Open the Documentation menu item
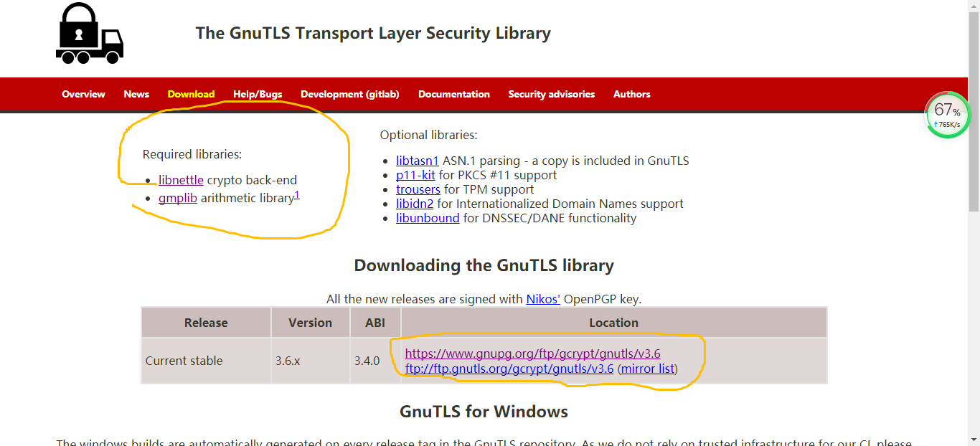 click(x=454, y=94)
